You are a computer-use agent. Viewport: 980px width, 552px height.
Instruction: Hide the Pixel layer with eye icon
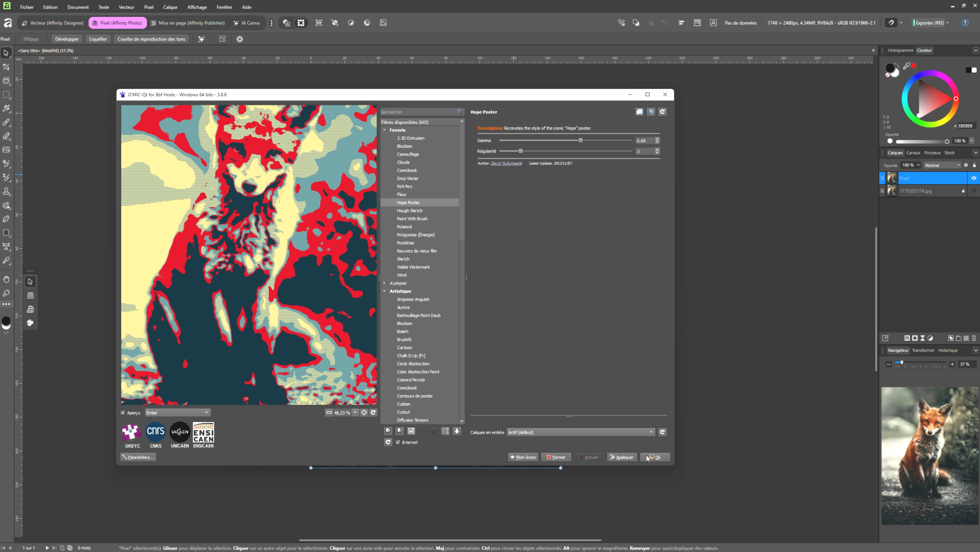[x=973, y=179]
